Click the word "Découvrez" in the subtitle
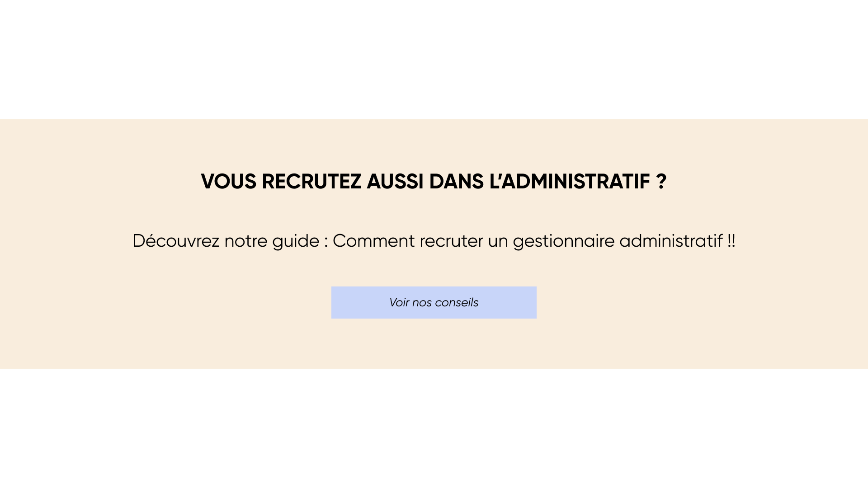This screenshot has height=488, width=868. 176,241
